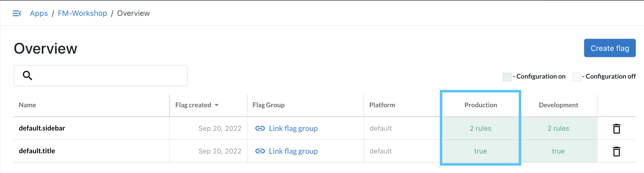Open Production 2 rules for default.sidebar
Image resolution: width=644 pixels, height=173 pixels.
coord(480,128)
